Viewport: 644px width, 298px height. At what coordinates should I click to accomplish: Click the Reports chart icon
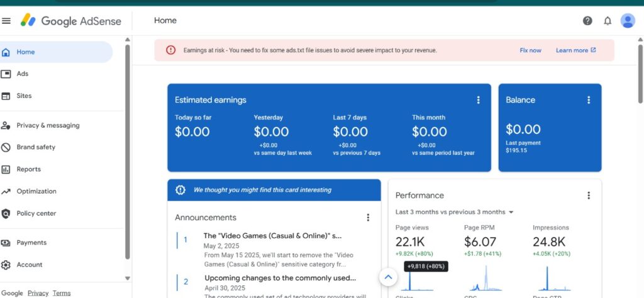point(6,169)
